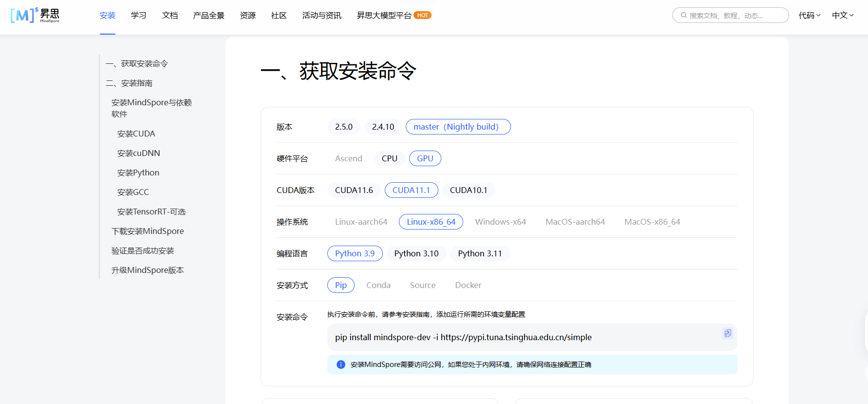Open the 产品全景 nav menu
The height and width of the screenshot is (404, 868).
tap(209, 15)
